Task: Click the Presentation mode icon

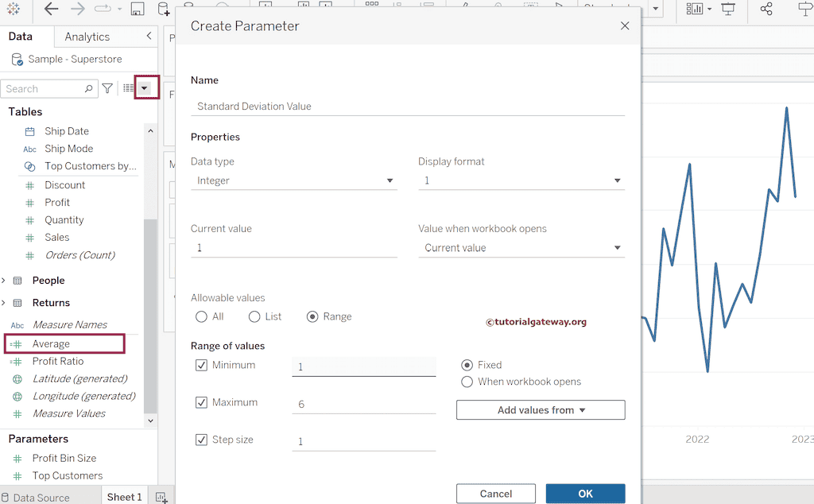Action: click(x=728, y=10)
